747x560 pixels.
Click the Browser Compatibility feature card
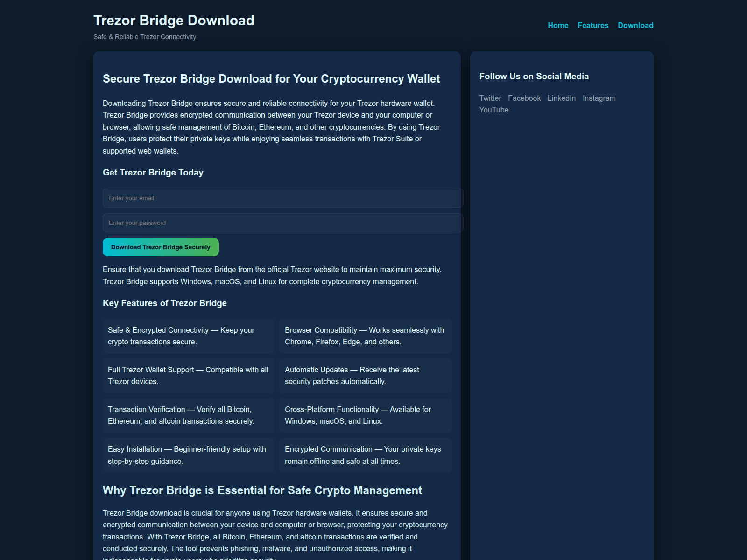(365, 336)
